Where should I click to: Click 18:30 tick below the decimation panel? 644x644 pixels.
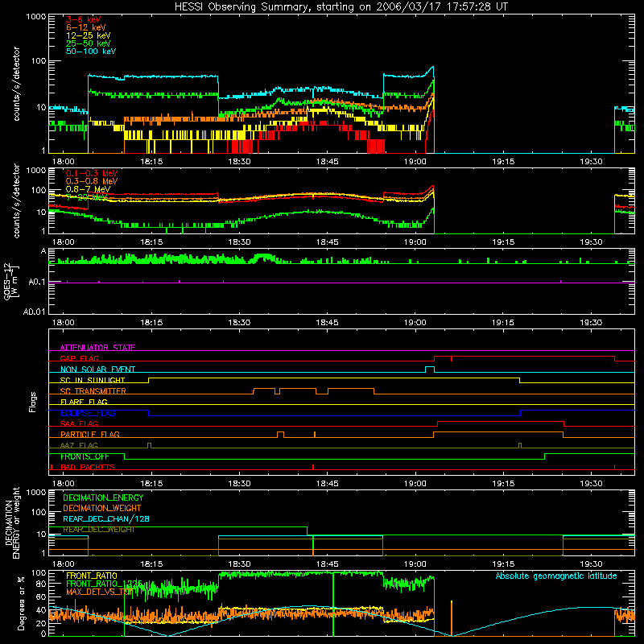239,564
